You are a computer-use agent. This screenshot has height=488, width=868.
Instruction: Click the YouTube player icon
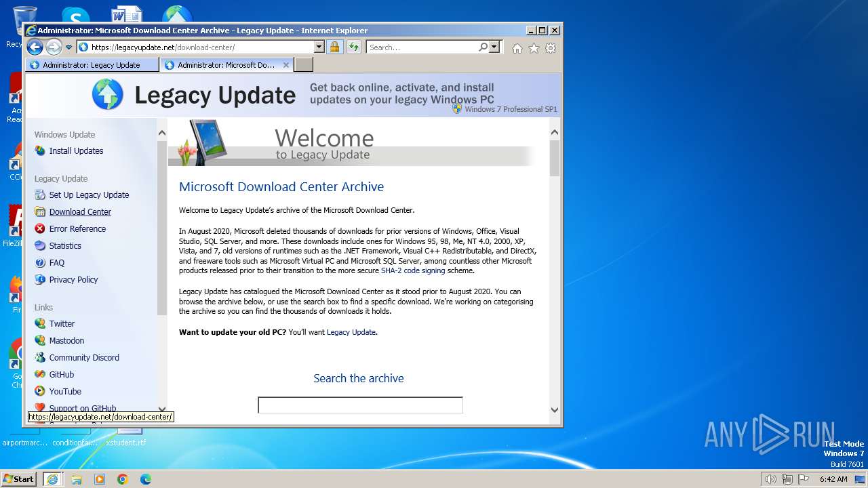[x=40, y=391]
